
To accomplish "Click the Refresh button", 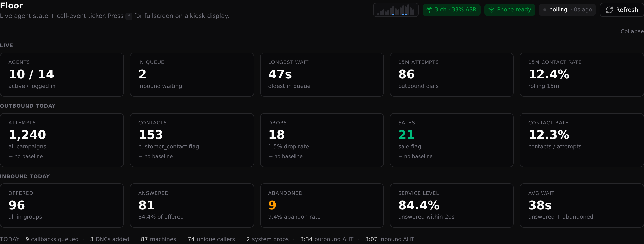I will pyautogui.click(x=622, y=10).
